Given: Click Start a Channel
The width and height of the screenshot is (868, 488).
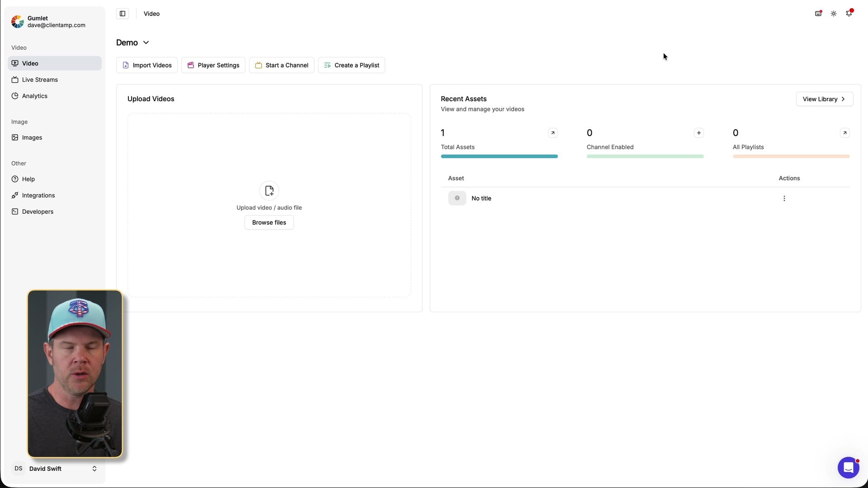Looking at the screenshot, I should coord(282,65).
